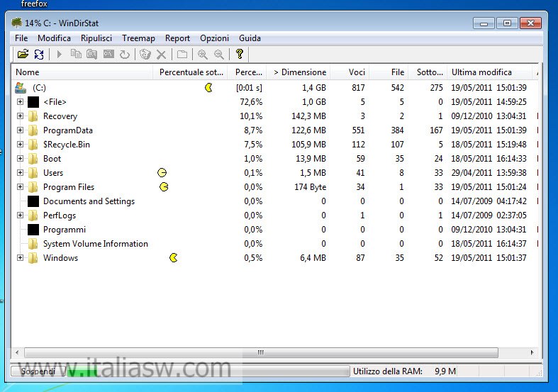Expand the Program Files folder node
The width and height of the screenshot is (558, 392).
coord(21,186)
